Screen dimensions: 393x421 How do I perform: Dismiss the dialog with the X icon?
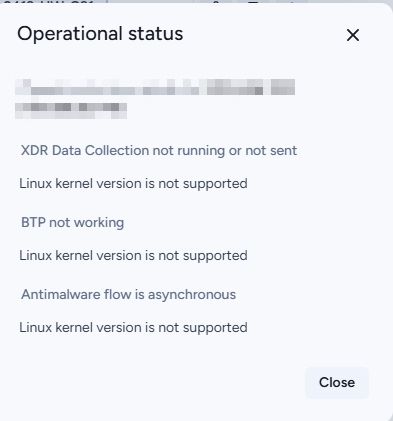(x=353, y=35)
